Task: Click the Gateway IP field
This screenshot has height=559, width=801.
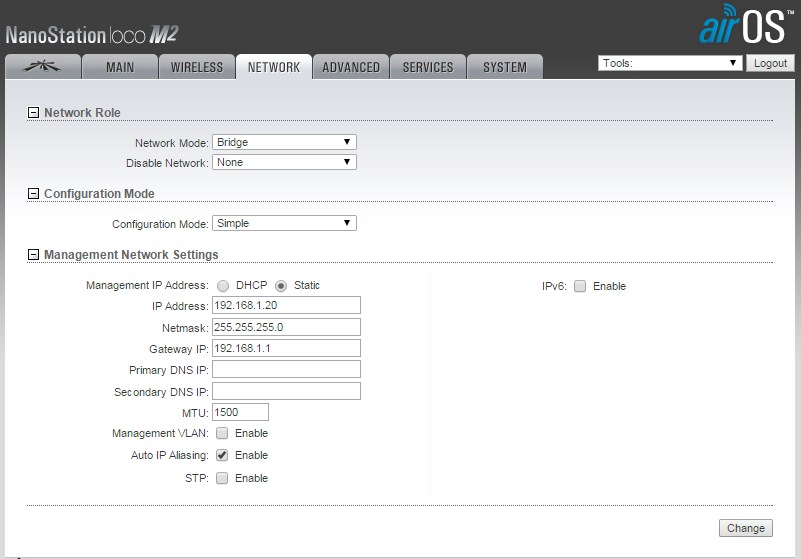Action: [286, 348]
